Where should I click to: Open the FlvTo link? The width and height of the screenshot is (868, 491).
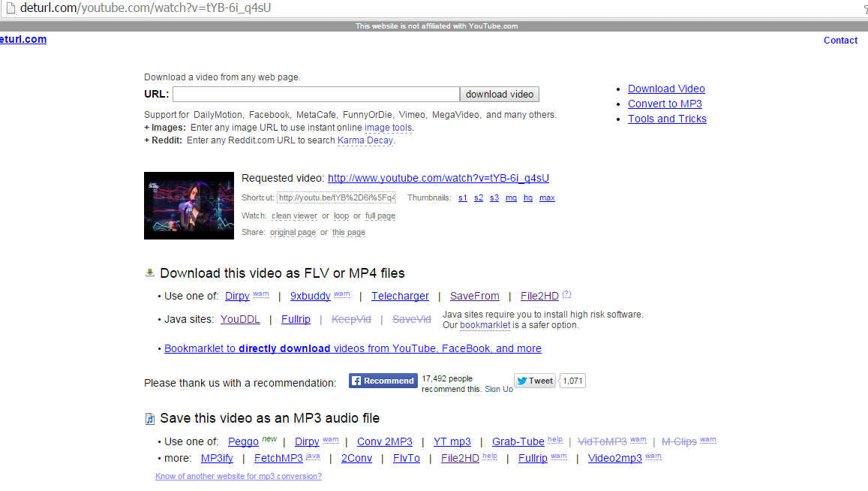(407, 458)
